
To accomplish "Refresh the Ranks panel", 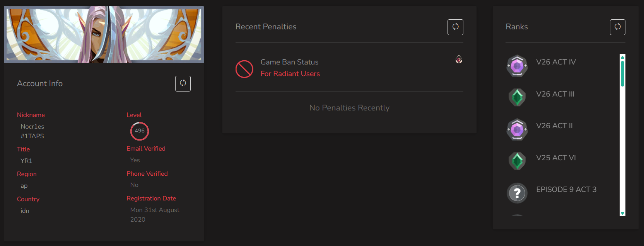I will (617, 27).
